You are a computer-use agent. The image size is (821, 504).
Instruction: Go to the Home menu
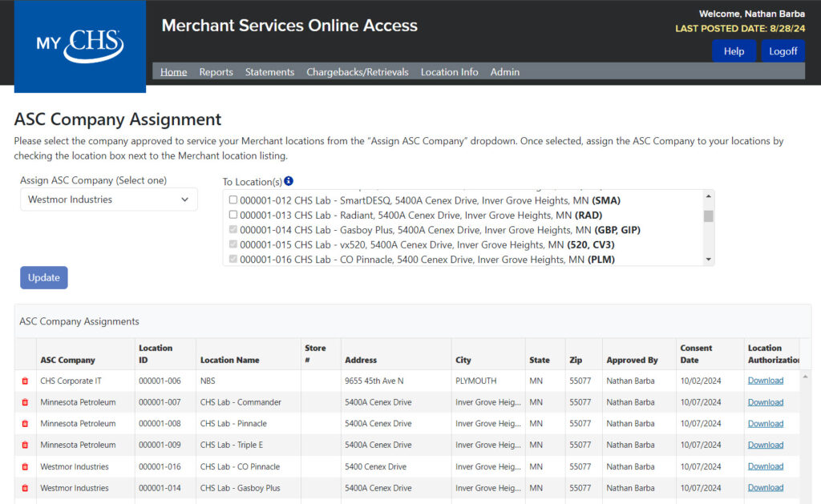[173, 71]
